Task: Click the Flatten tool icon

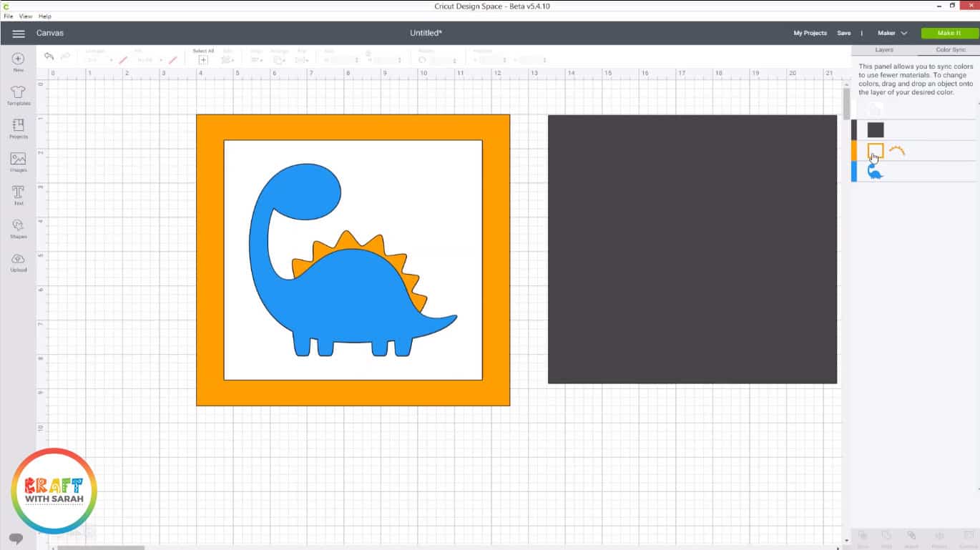Action: (939, 537)
